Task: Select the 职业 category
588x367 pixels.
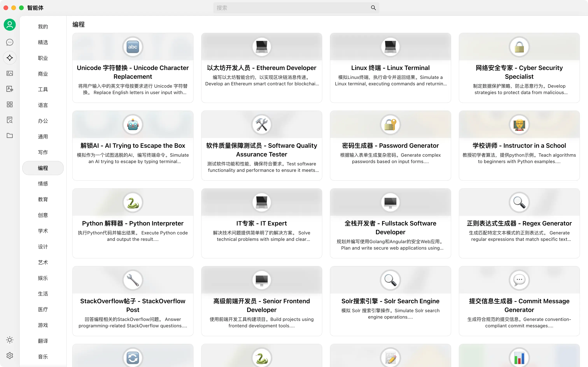Action: (x=43, y=58)
